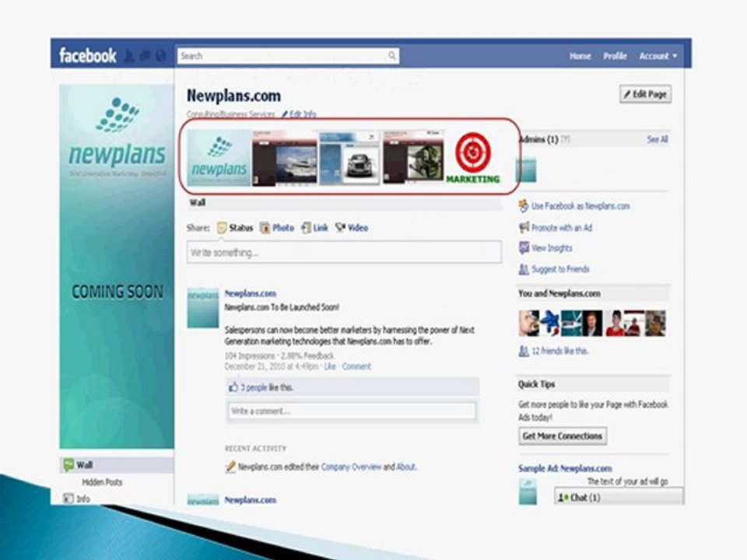Click Suggest to Friends
This screenshot has width=747, height=560.
pos(560,269)
